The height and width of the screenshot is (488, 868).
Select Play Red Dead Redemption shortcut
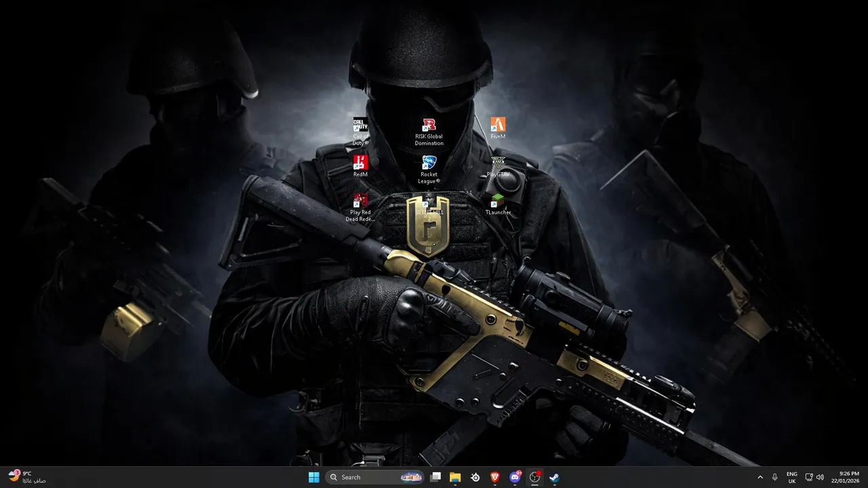360,207
